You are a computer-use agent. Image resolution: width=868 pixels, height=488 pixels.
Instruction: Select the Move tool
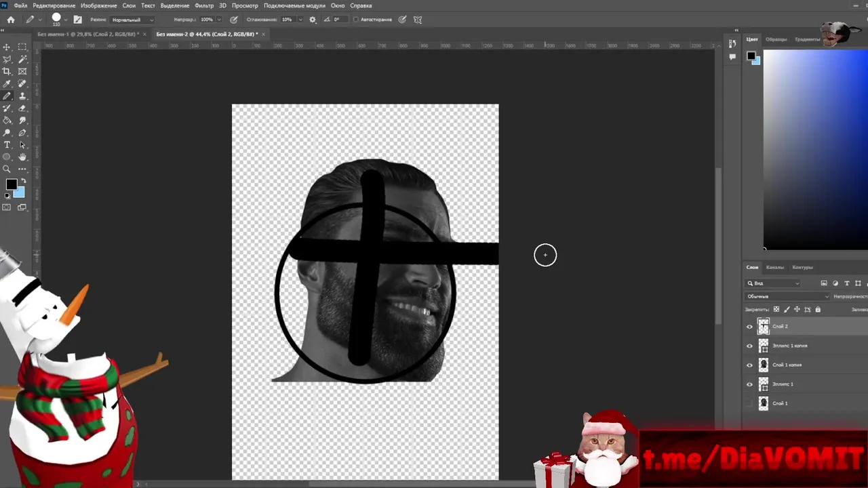point(7,47)
